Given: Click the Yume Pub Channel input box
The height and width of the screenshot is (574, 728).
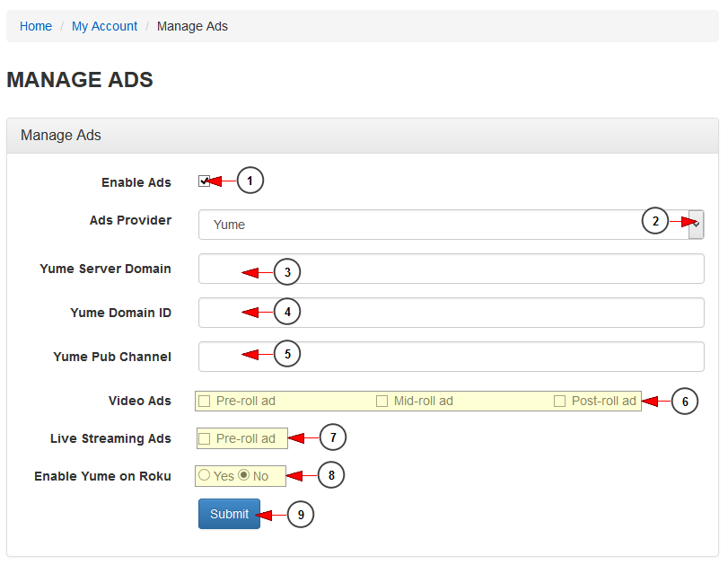Looking at the screenshot, I should pos(452,357).
